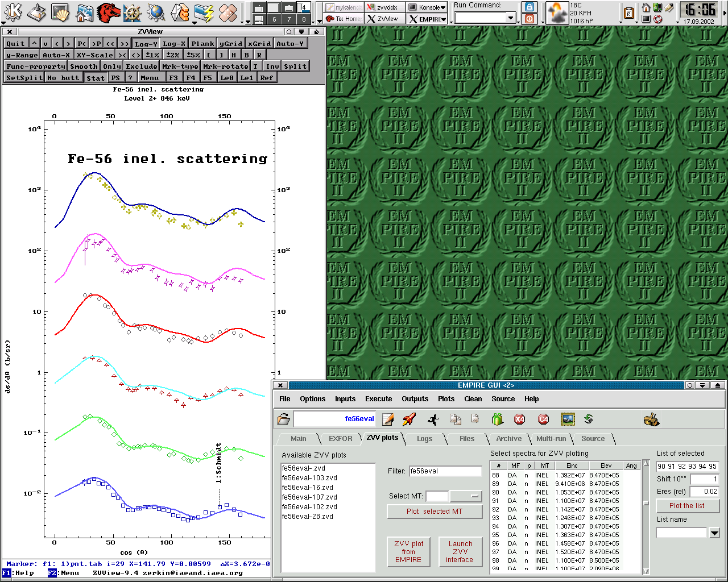
Task: Open the List name dropdown arrow
Action: (714, 533)
